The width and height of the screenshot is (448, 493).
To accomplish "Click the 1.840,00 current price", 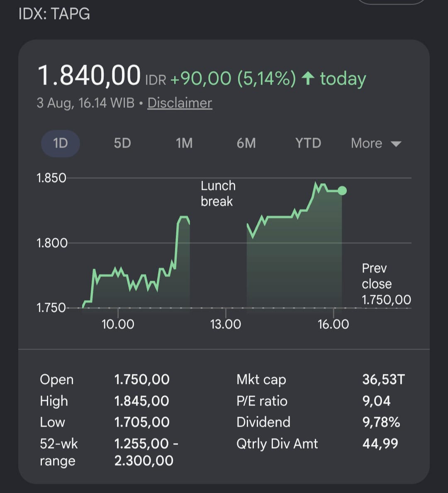I will [89, 75].
